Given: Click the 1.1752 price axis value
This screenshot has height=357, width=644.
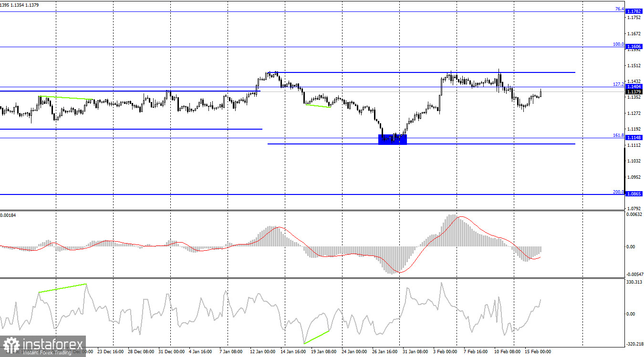Looking at the screenshot, I should tap(634, 18).
